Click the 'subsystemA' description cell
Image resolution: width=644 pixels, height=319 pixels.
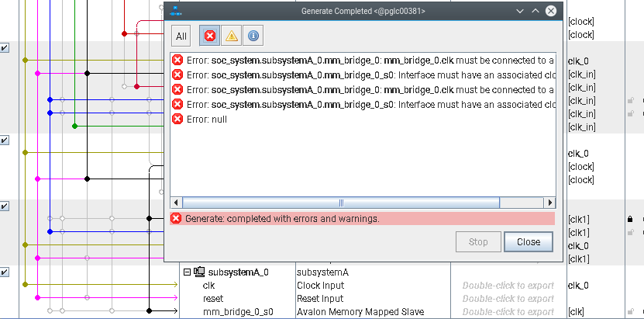[322, 272]
